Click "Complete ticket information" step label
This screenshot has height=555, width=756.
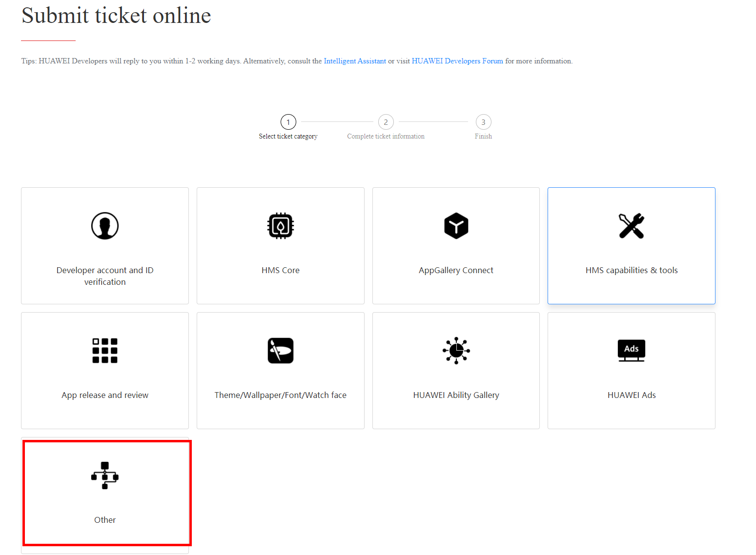pos(386,137)
